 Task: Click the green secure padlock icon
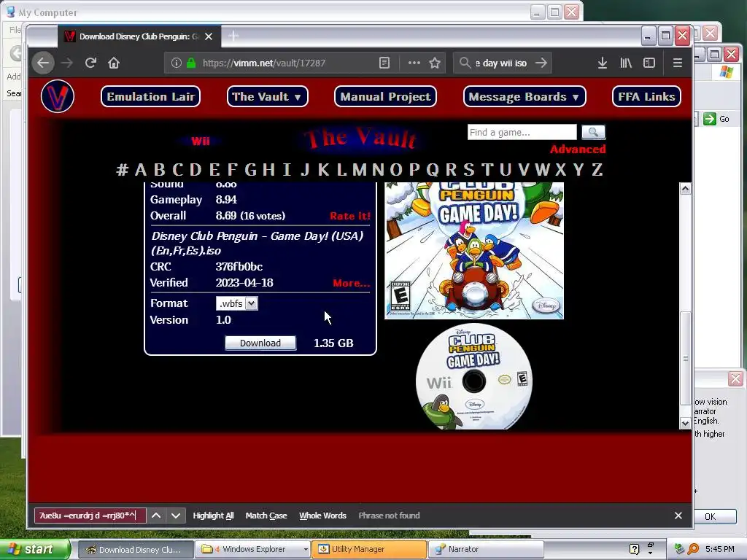pyautogui.click(x=191, y=63)
